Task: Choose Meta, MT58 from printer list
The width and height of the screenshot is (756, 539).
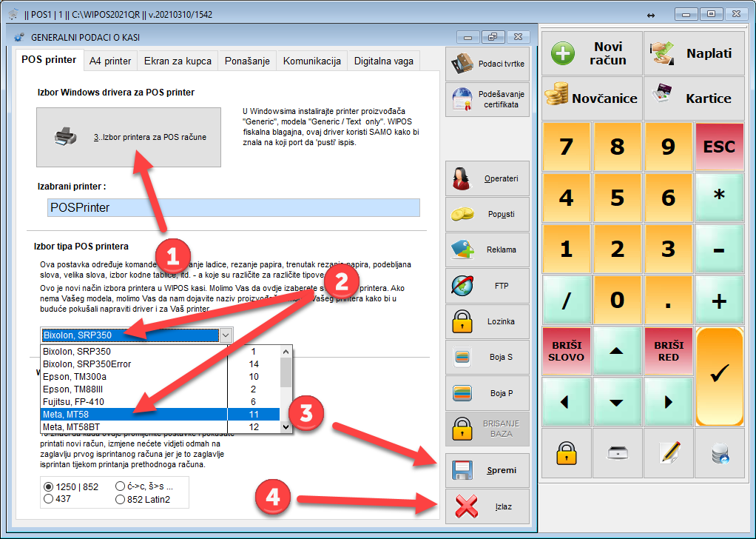Action: [133, 414]
